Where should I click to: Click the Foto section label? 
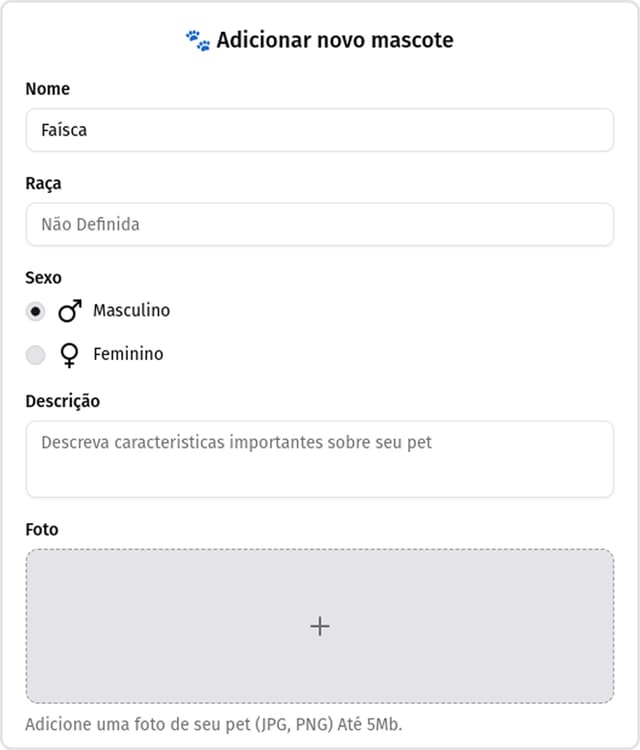click(x=42, y=529)
